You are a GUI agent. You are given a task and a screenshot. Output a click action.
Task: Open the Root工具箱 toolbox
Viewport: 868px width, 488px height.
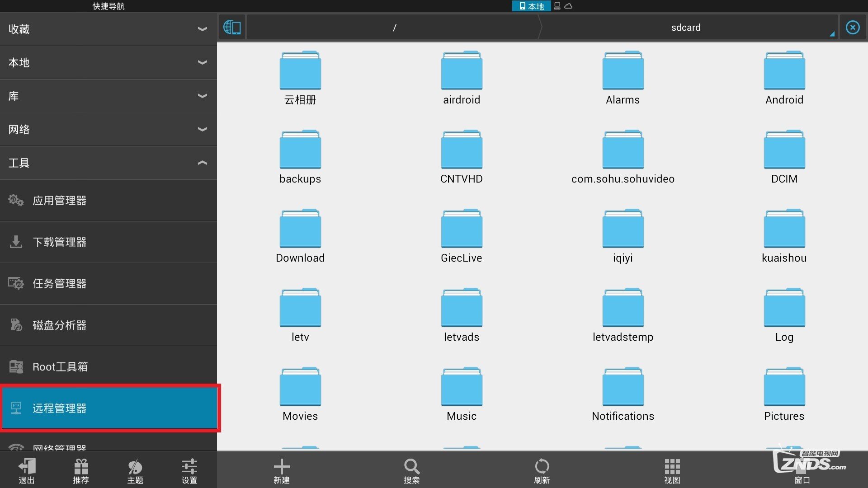[x=108, y=367]
